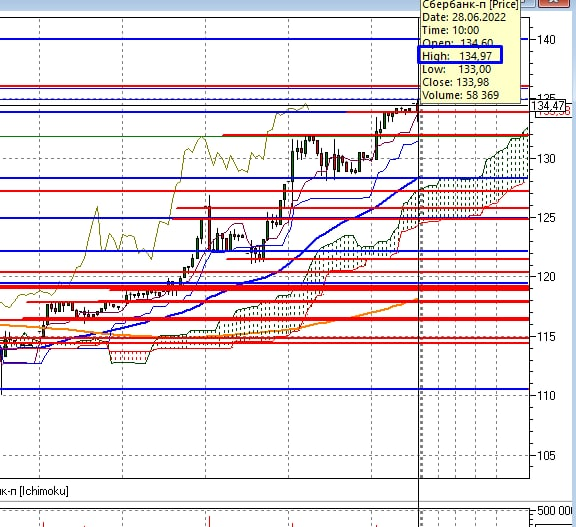576x527 pixels.
Task: Click the Close 133,98 tooltip row
Action: [x=456, y=82]
